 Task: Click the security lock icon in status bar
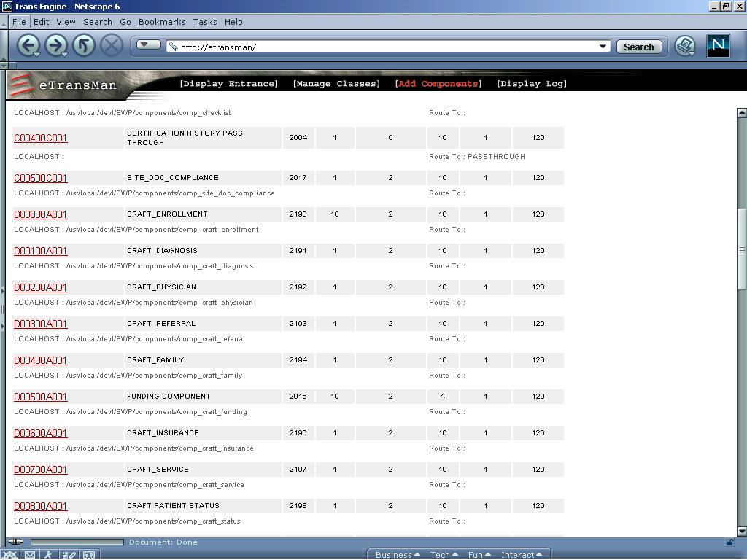coord(729,542)
